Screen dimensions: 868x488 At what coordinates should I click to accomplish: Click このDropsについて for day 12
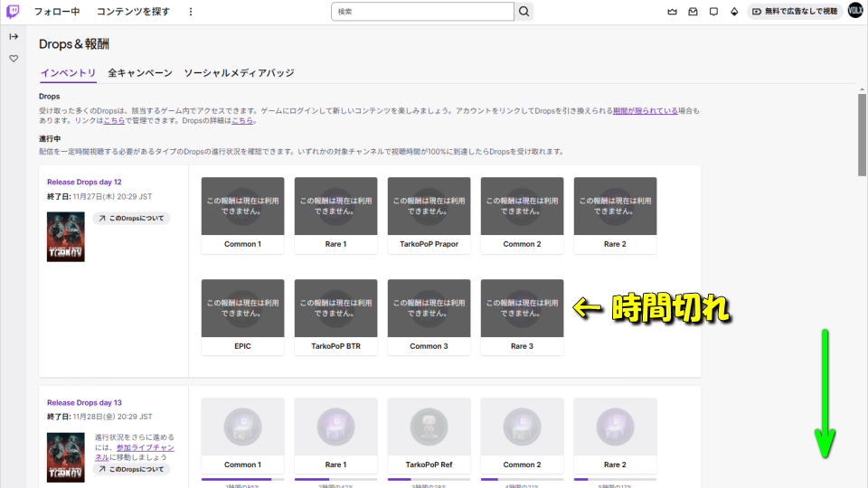point(131,219)
